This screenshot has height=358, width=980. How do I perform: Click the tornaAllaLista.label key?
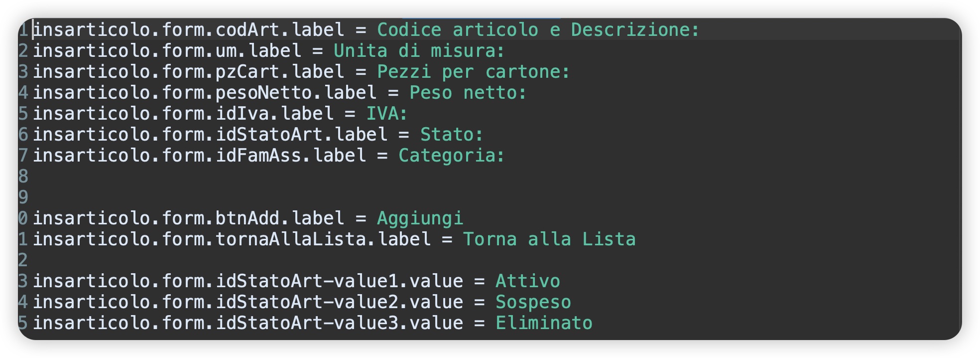tap(232, 239)
